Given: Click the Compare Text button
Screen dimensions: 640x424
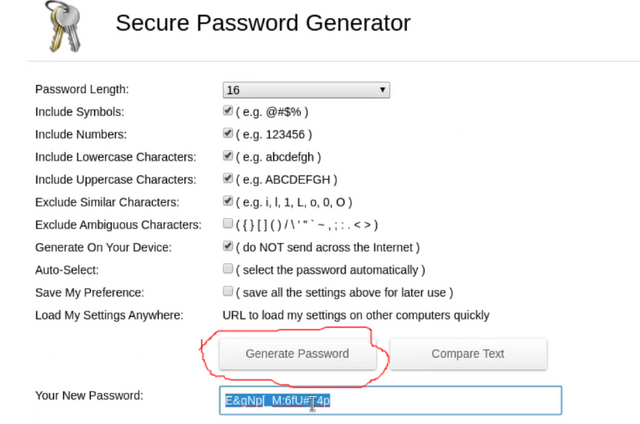Looking at the screenshot, I should click(x=468, y=354).
